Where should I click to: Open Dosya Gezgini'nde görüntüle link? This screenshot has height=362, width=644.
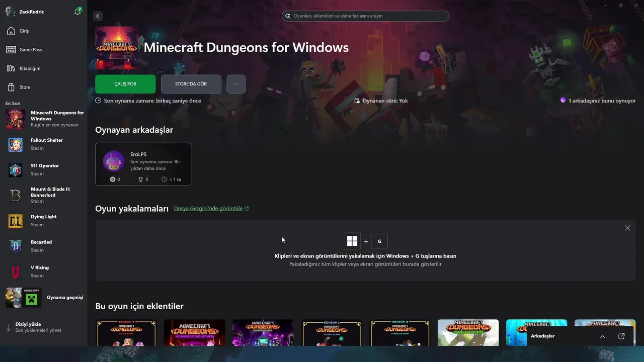coord(211,208)
